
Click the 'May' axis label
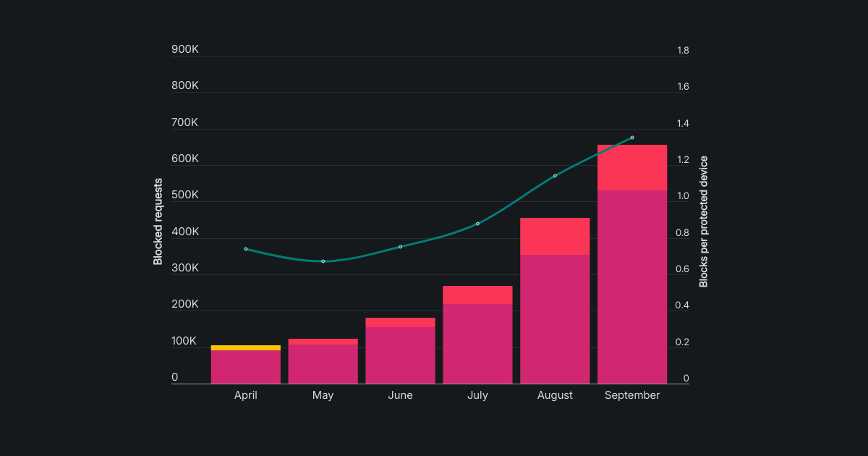(x=323, y=395)
